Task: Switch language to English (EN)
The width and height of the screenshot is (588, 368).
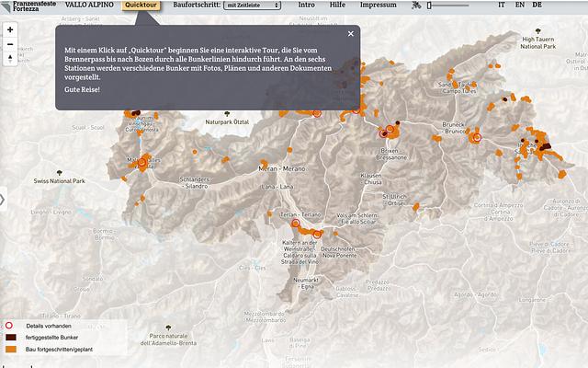Action: pyautogui.click(x=520, y=6)
